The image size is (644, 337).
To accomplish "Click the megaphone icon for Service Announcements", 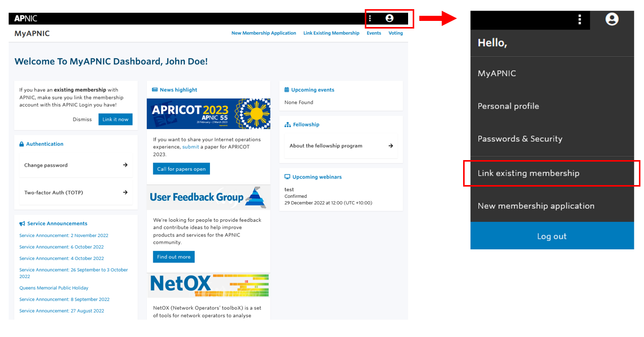I will (22, 223).
